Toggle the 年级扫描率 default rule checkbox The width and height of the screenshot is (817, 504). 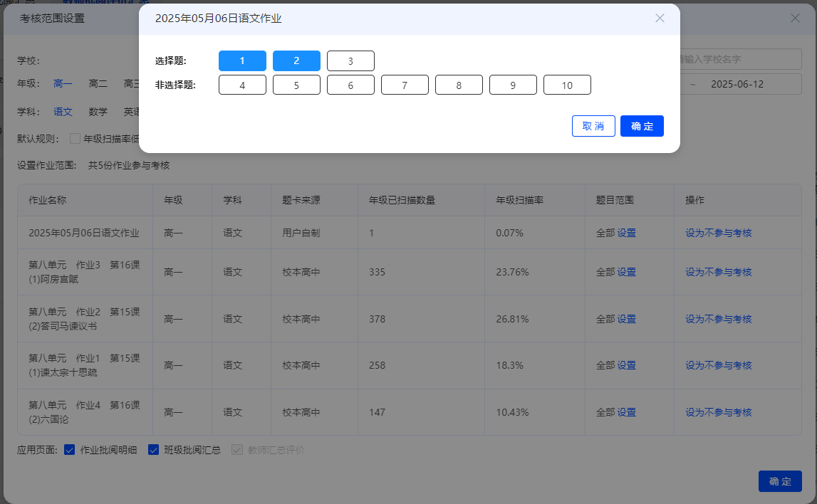pyautogui.click(x=75, y=139)
